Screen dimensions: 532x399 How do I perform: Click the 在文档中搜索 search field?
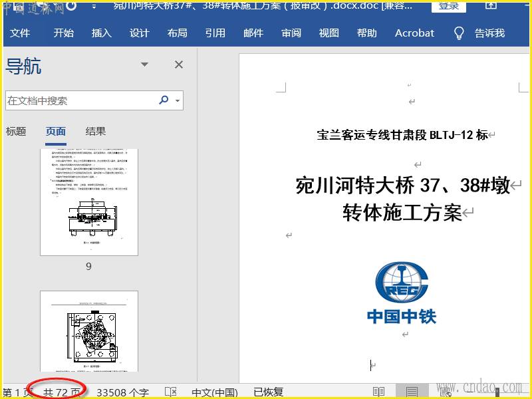click(80, 100)
